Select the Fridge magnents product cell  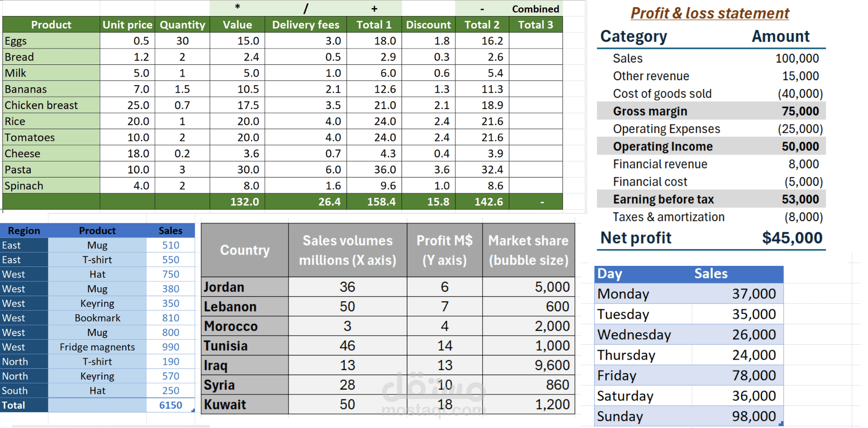(x=97, y=347)
